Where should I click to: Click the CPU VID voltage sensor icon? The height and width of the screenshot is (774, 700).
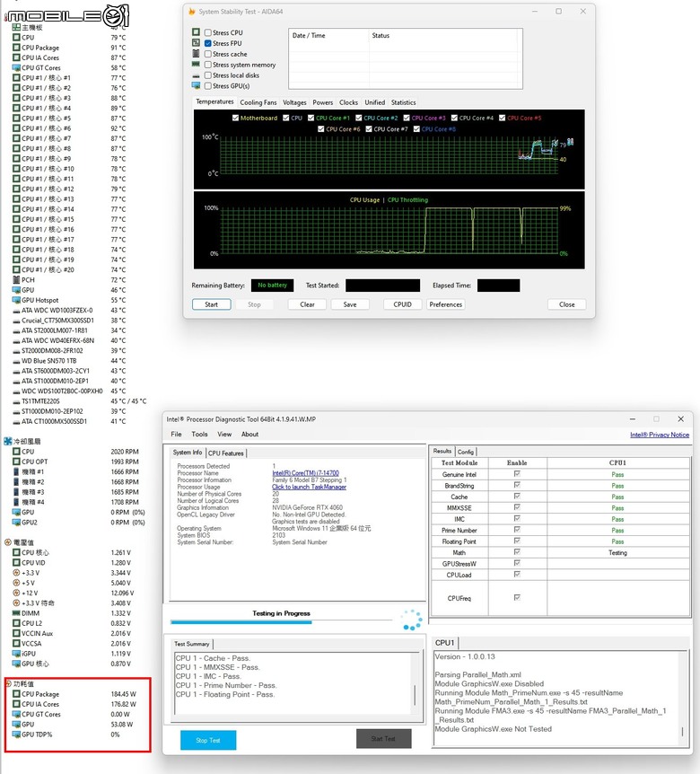tap(16, 563)
